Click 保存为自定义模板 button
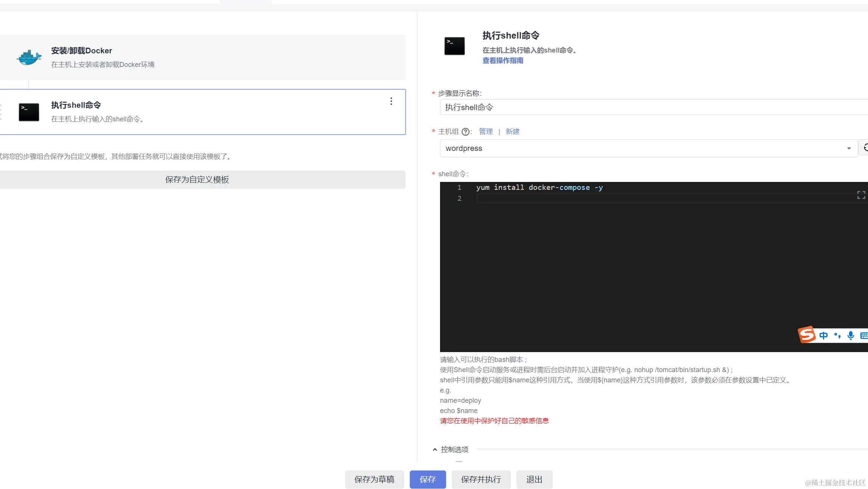 coord(197,180)
